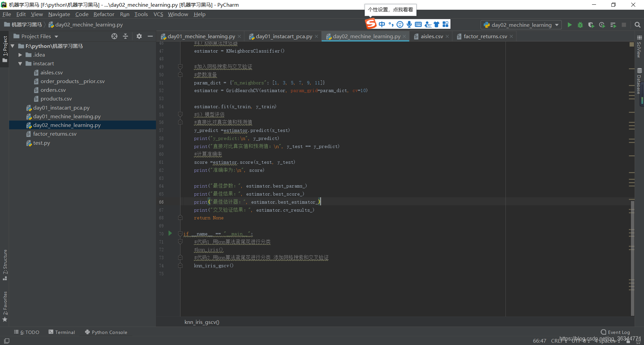Click the 66:47 cursor position indicator
Image resolution: width=644 pixels, height=345 pixels.
pos(539,341)
